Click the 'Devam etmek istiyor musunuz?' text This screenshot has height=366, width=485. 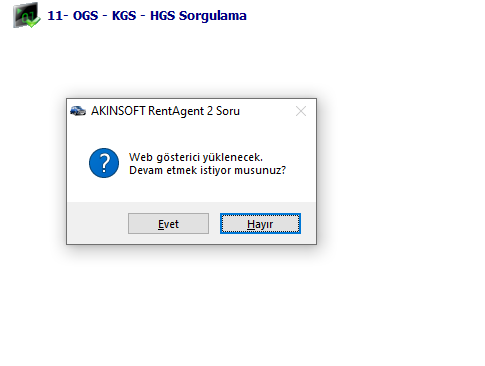coord(208,170)
